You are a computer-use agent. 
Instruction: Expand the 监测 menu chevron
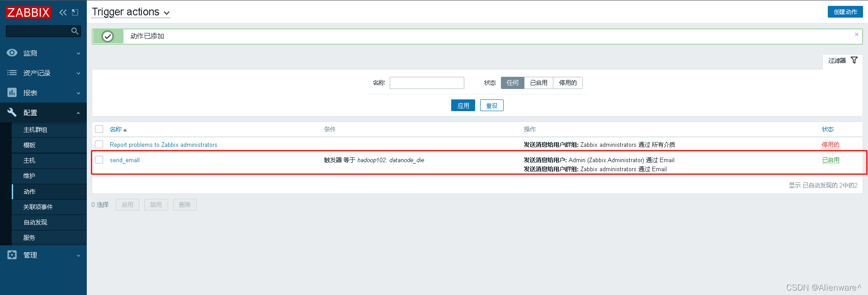coord(78,53)
